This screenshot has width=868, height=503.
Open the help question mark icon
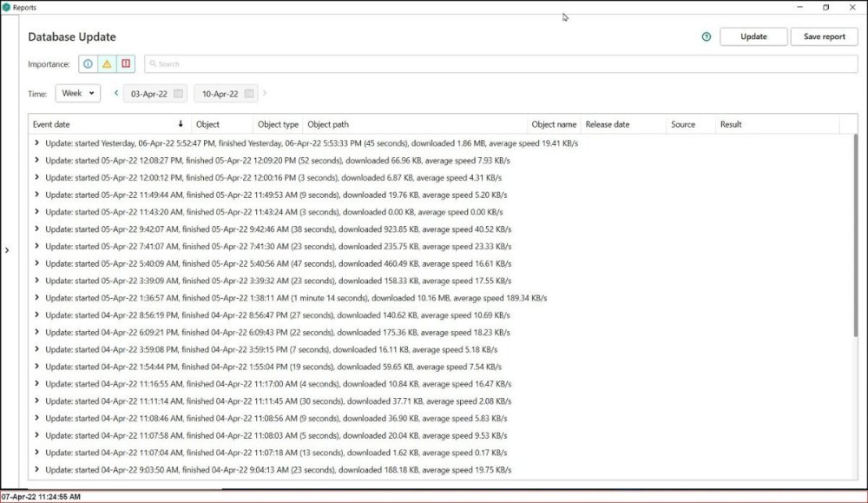pyautogui.click(x=706, y=36)
